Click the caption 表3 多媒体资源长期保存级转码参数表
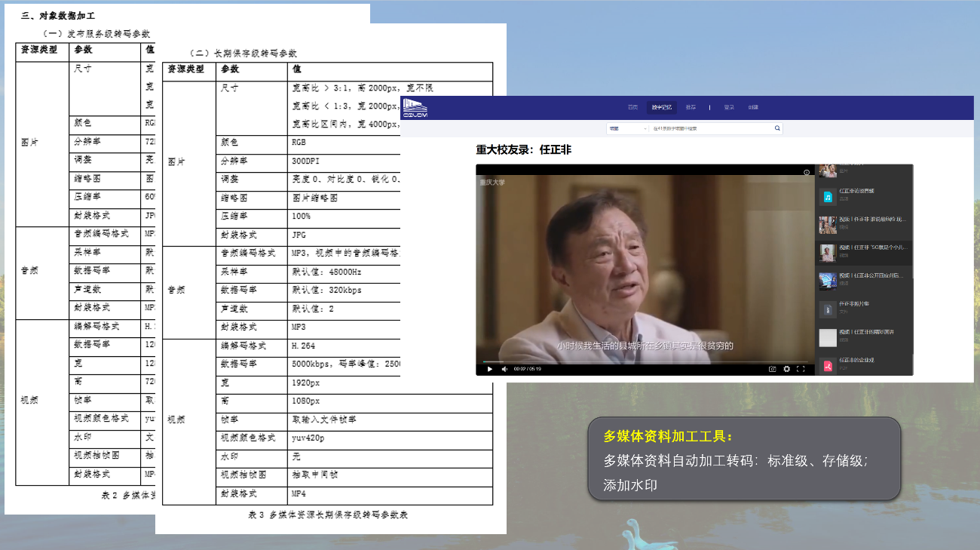Image resolution: width=980 pixels, height=550 pixels. pyautogui.click(x=328, y=515)
